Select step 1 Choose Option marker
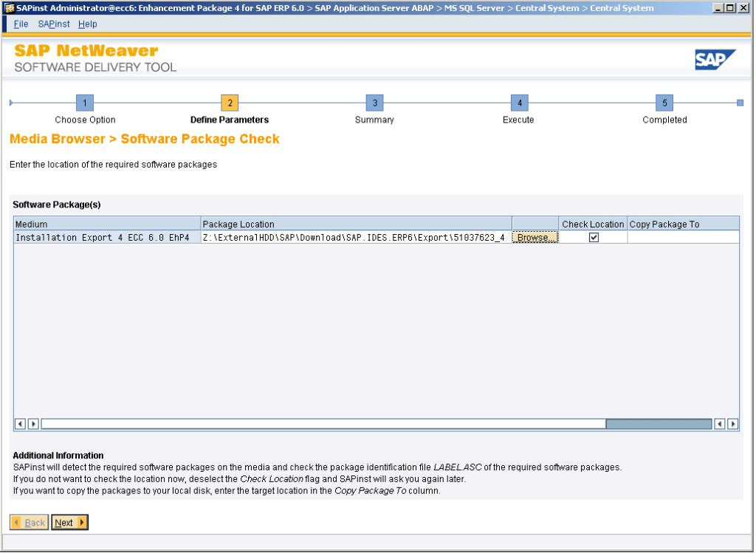 [x=85, y=103]
